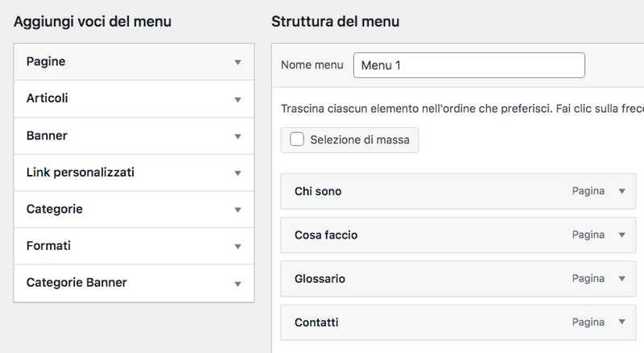Expand Chi sono item settings arrow
This screenshot has width=644, height=353.
[x=621, y=191]
